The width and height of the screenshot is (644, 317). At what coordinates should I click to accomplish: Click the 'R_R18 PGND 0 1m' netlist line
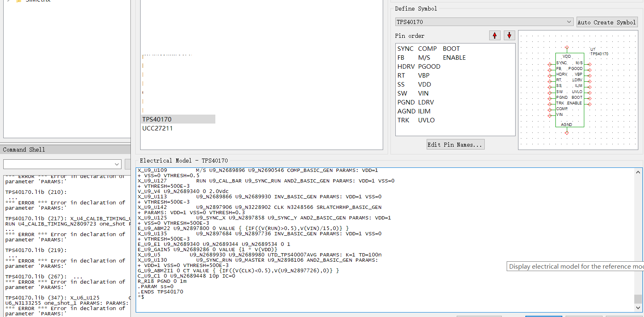(x=162, y=281)
